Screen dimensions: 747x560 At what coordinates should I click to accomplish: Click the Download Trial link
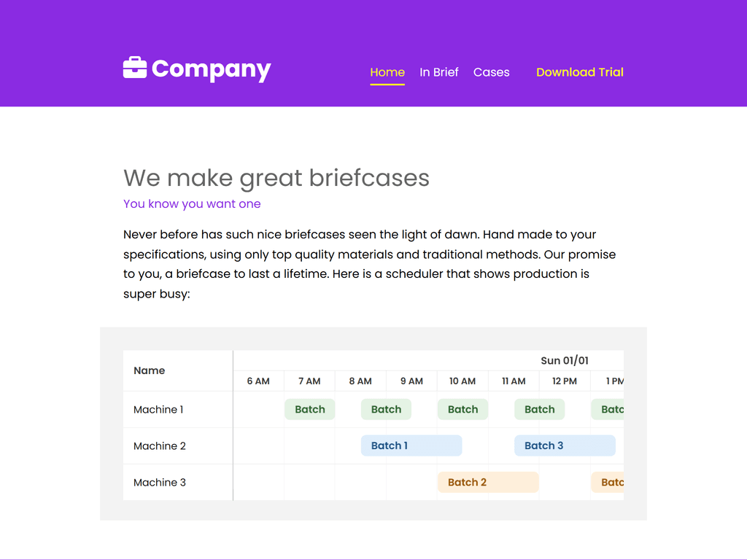coord(580,72)
